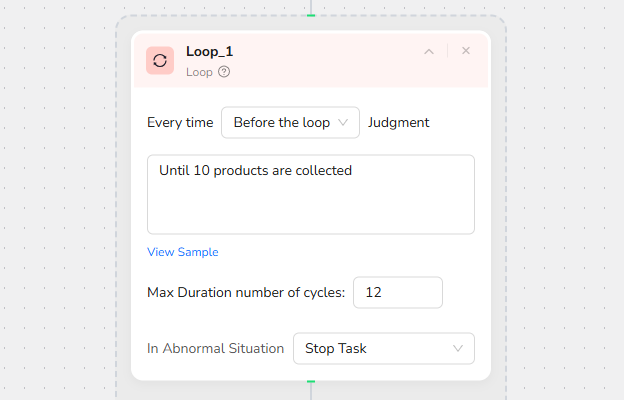Focus the Max Duration cycles input field

tap(397, 293)
